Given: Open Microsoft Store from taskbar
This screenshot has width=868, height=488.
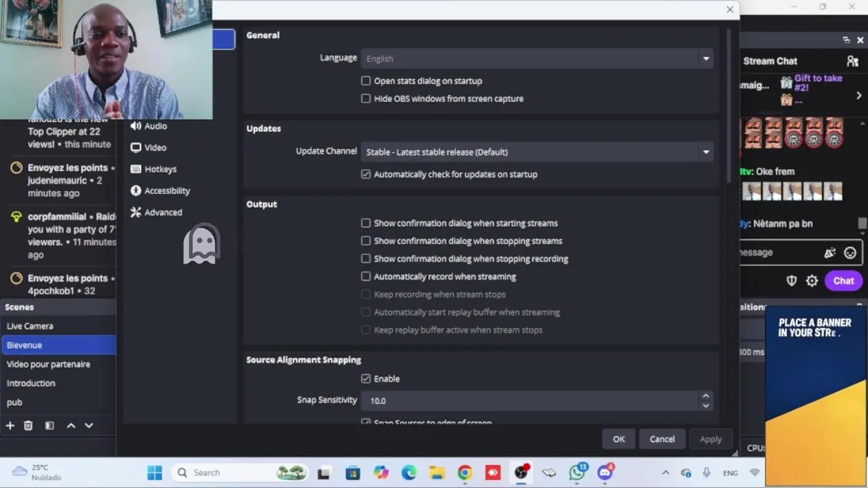Looking at the screenshot, I should pyautogui.click(x=353, y=472).
